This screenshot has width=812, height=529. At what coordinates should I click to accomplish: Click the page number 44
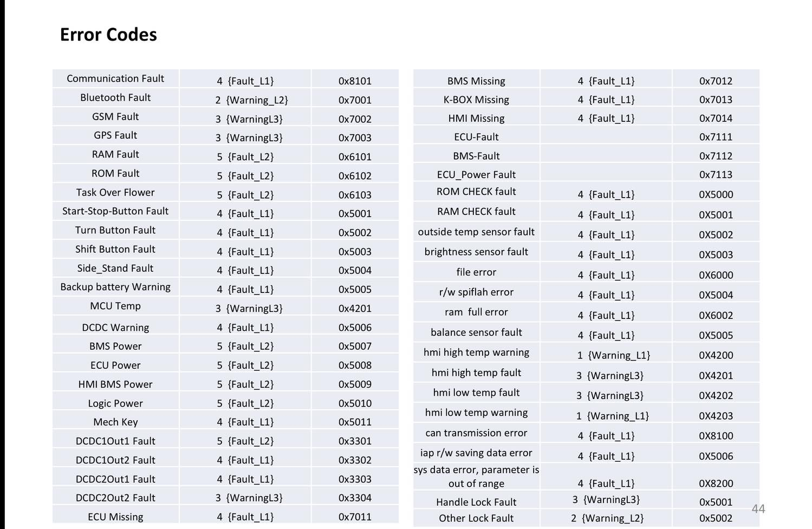point(758,509)
